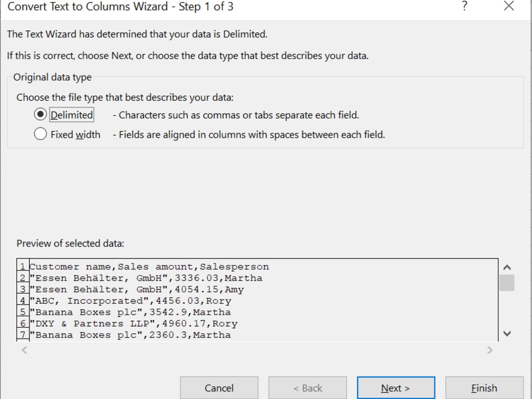Choose the Fixed width data type option
The width and height of the screenshot is (532, 399).
click(40, 134)
